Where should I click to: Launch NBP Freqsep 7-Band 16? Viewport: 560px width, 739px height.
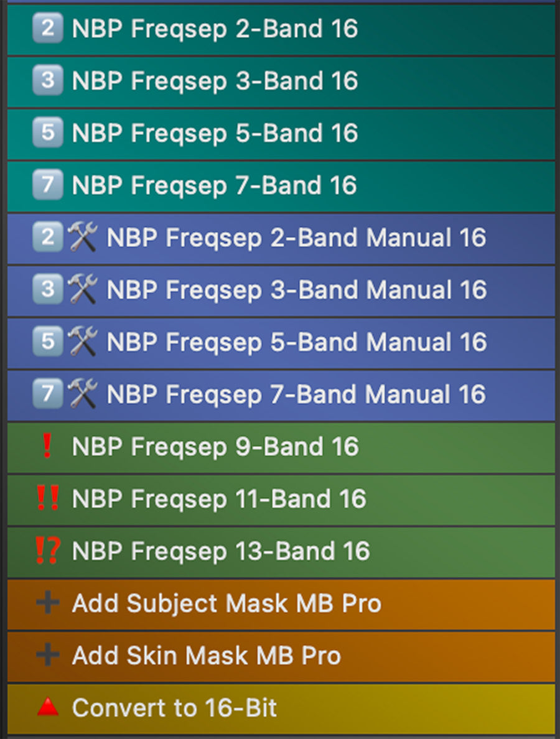(x=215, y=186)
